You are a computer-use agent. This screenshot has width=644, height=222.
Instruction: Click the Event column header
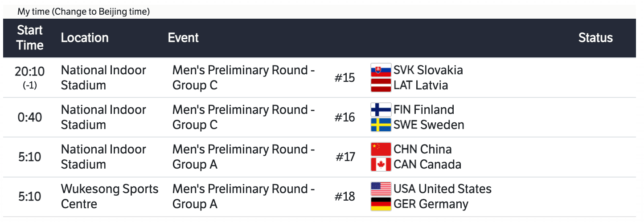click(183, 38)
